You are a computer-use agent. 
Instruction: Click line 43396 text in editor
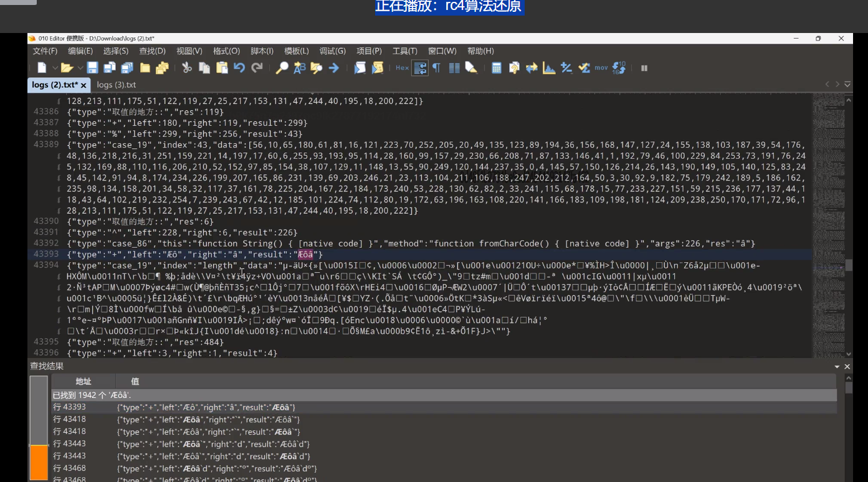pos(172,353)
